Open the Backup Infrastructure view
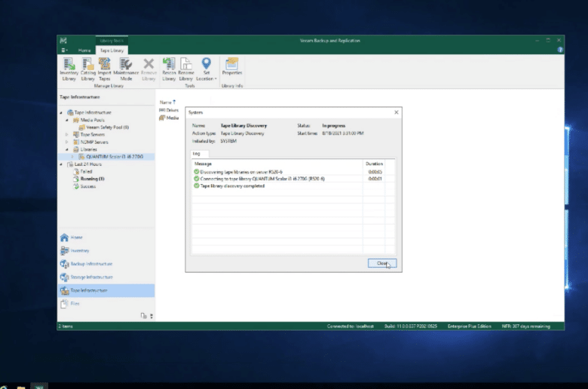This screenshot has width=588, height=389. 106,264
